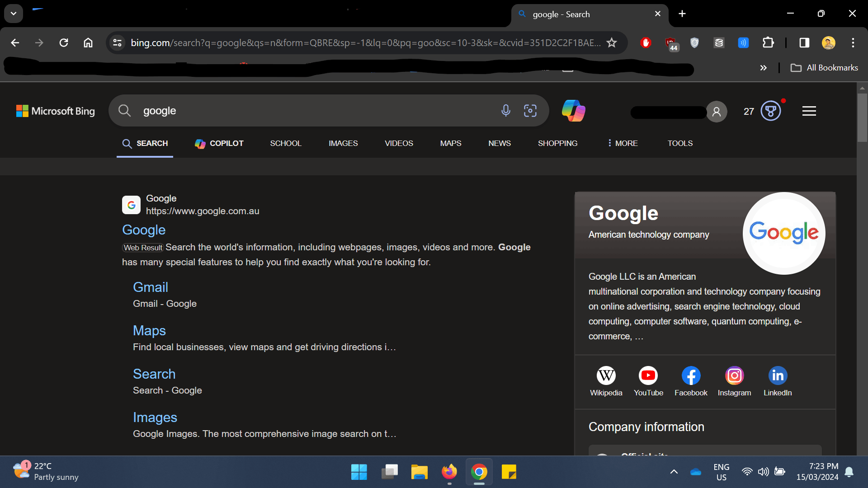The image size is (868, 488).
Task: Open visual search camera icon
Action: [x=530, y=111]
